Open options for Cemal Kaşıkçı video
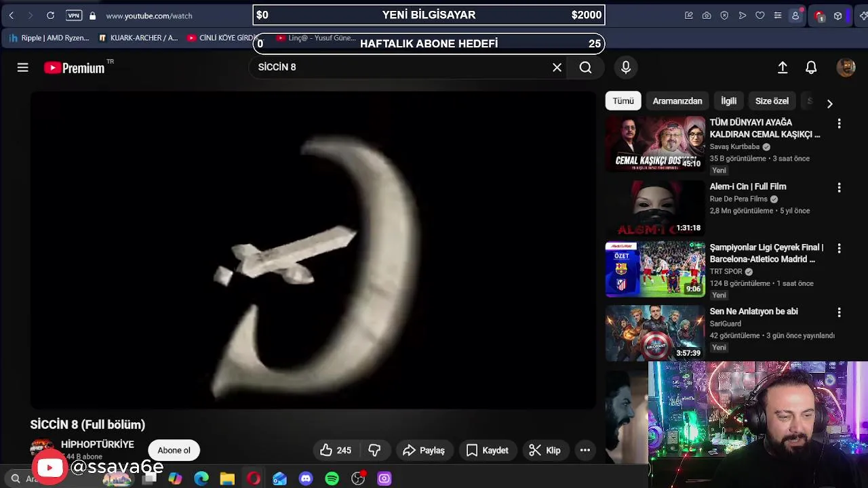Screen dimensions: 868x488 pos(839,123)
